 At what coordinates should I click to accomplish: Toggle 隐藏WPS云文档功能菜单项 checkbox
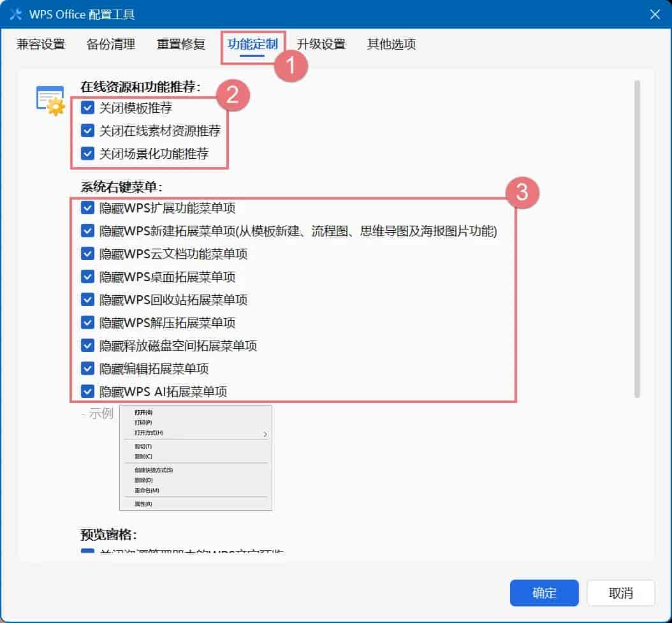pyautogui.click(x=87, y=254)
